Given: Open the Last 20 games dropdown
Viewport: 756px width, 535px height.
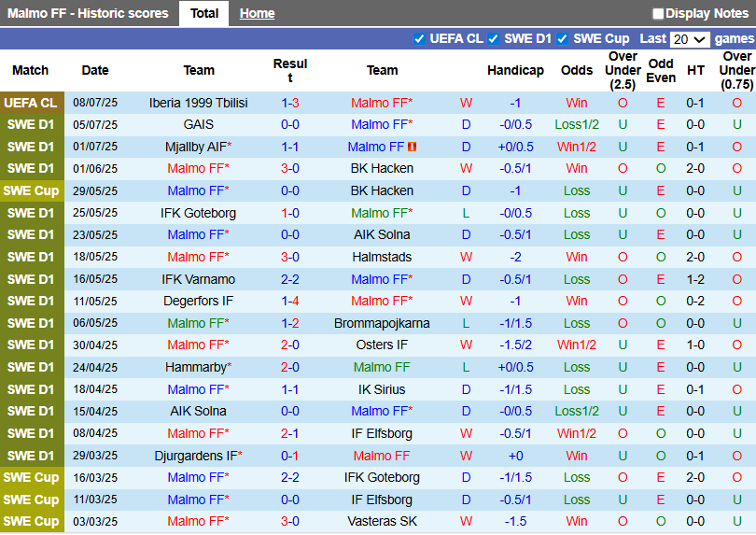Looking at the screenshot, I should point(690,39).
